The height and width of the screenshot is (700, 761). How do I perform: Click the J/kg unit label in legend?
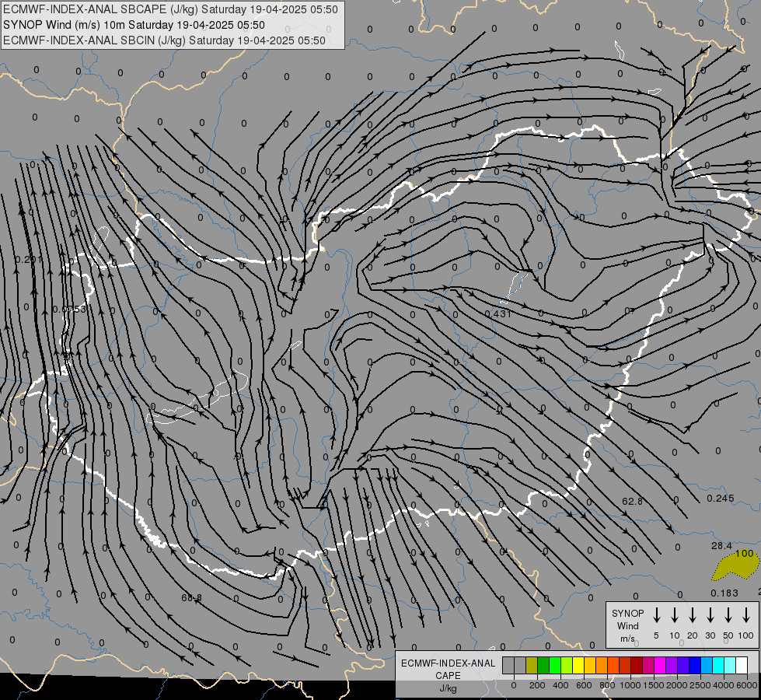(x=448, y=688)
